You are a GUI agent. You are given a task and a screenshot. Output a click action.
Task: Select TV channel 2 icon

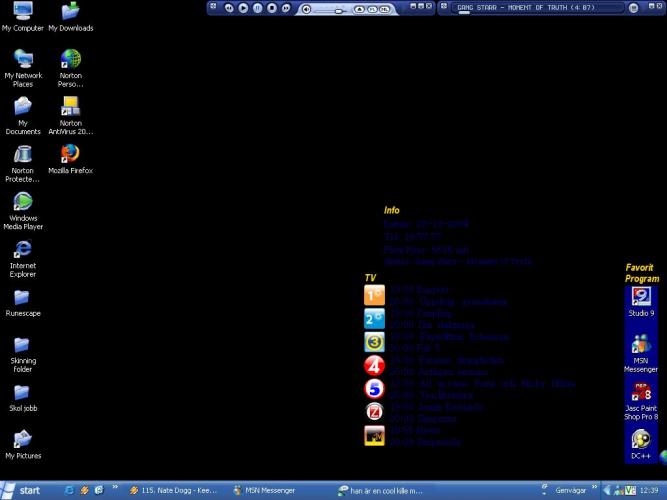pos(374,319)
